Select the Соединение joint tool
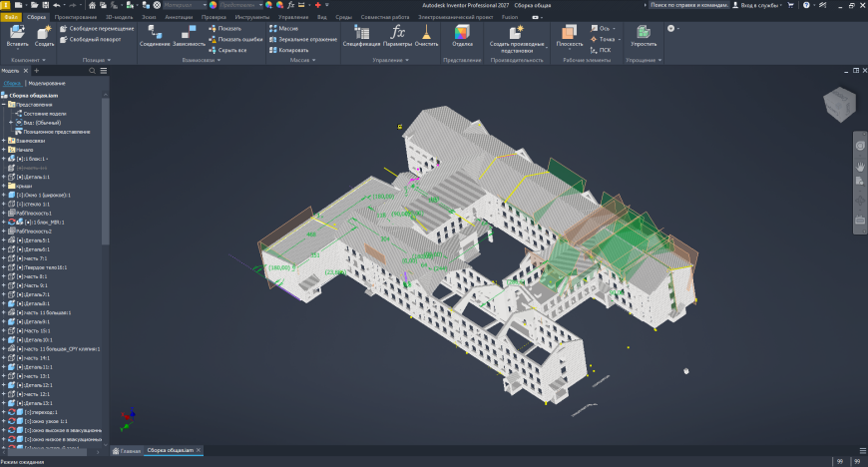Viewport: 868px width, 467px height. click(155, 36)
